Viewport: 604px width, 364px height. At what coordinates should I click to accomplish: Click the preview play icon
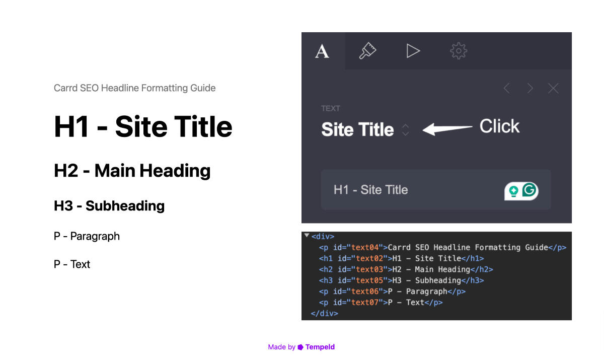(413, 50)
